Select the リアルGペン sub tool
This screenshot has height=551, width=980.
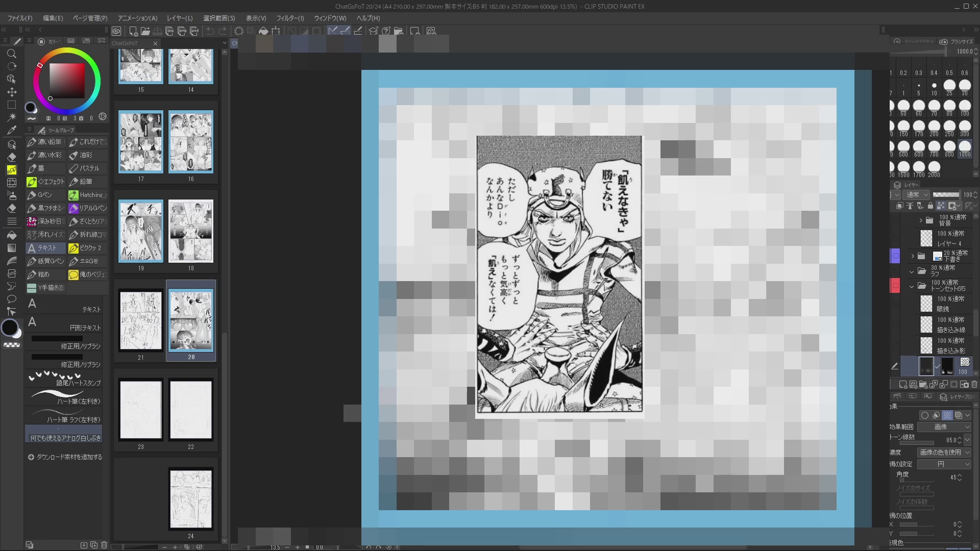point(87,208)
